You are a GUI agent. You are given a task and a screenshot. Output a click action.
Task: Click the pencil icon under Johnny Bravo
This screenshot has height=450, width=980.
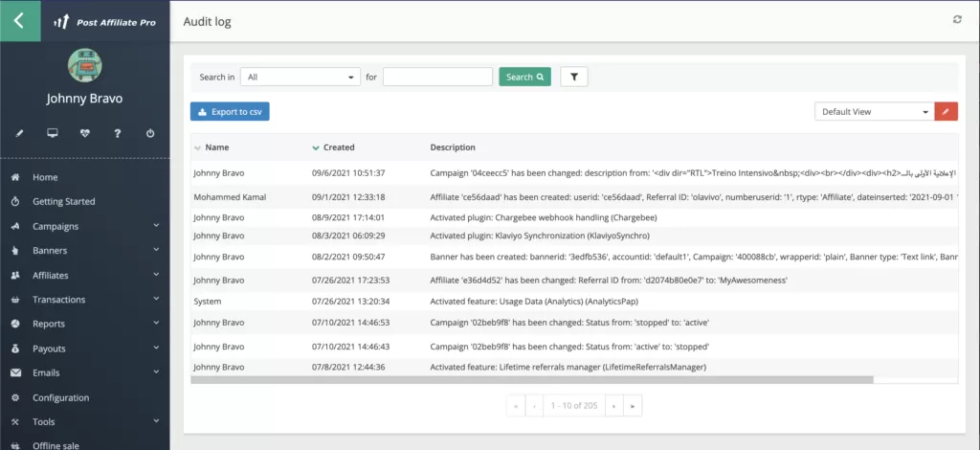pos(19,133)
